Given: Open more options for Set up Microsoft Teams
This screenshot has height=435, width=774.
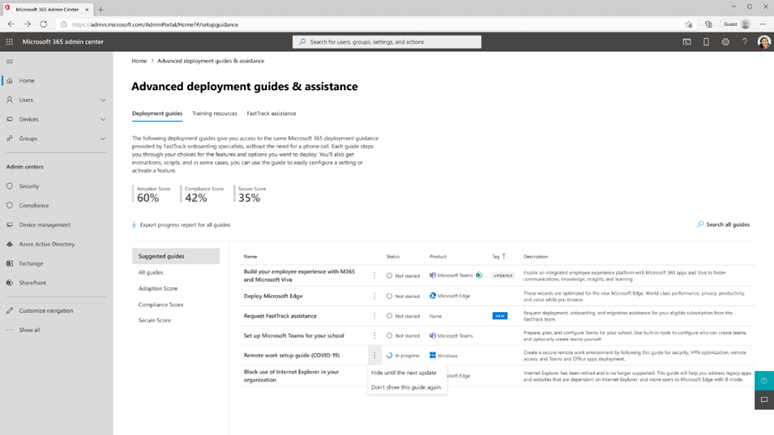Looking at the screenshot, I should click(374, 336).
